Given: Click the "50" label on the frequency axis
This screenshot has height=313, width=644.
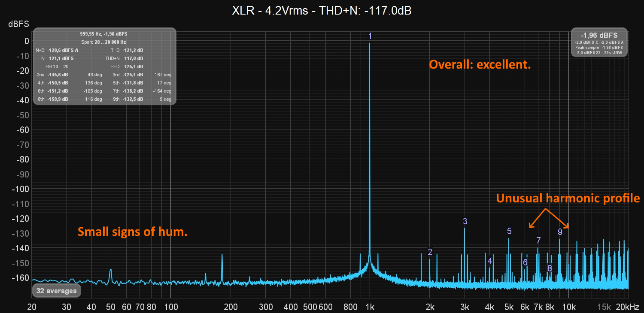Looking at the screenshot, I should tap(111, 307).
